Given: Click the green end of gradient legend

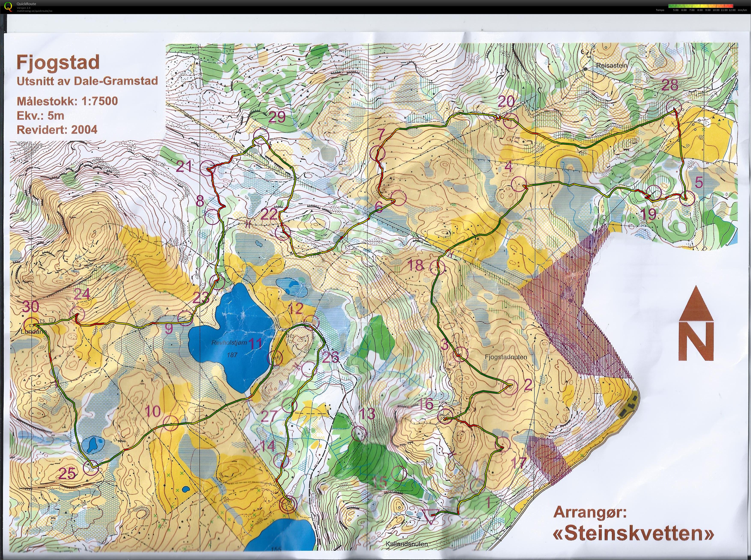Looking at the screenshot, I should tap(670, 6).
